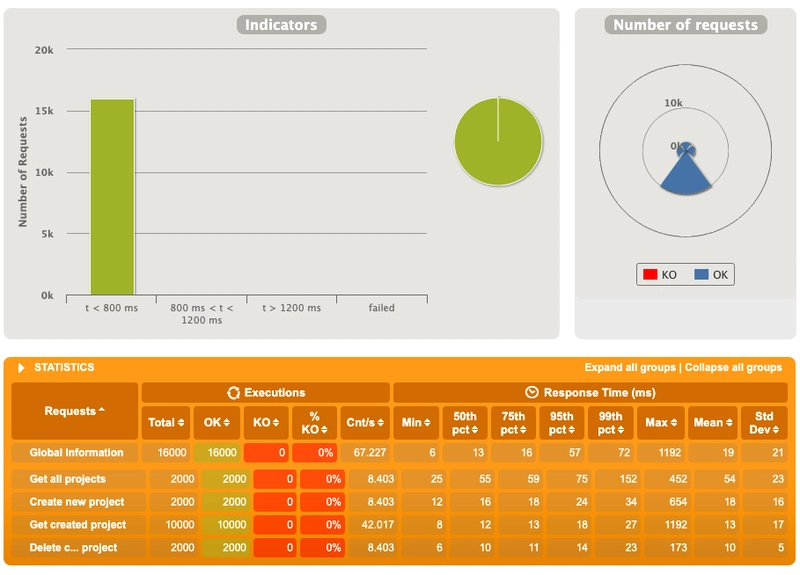800x575 pixels.
Task: Select the Get all projects request
Action: [x=67, y=479]
